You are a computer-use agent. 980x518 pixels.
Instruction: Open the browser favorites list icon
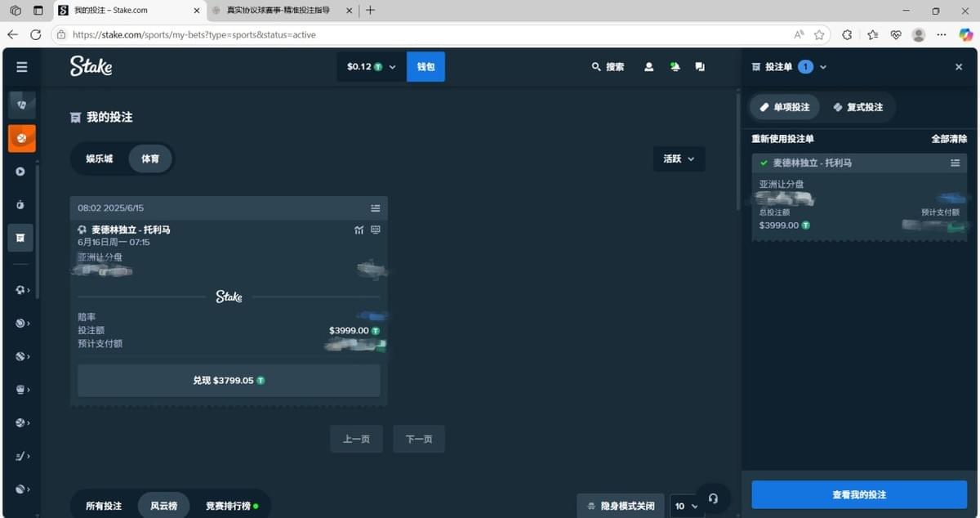(873, 34)
